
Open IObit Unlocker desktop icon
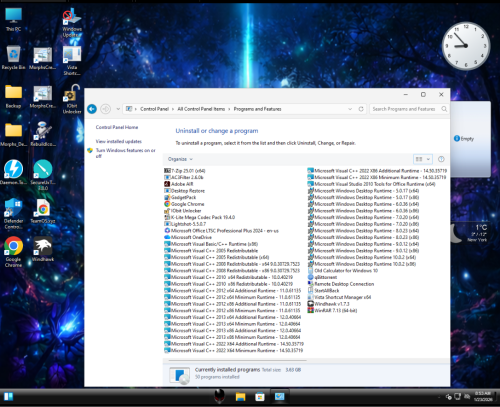[x=72, y=99]
